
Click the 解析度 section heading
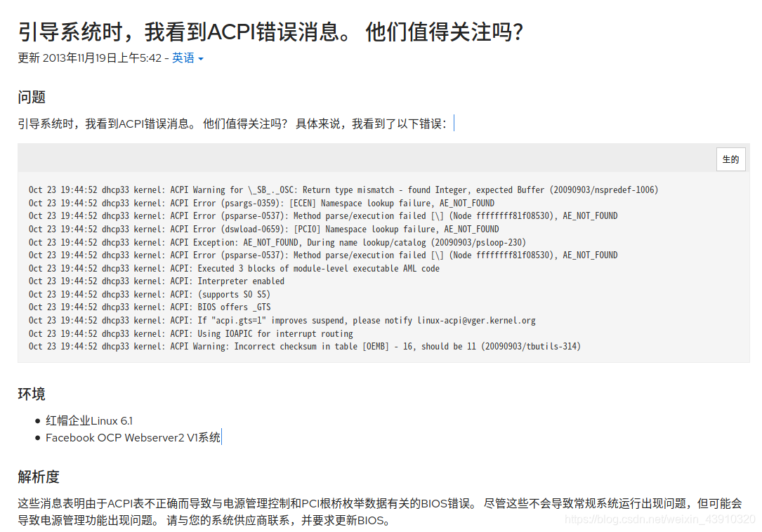pos(39,477)
